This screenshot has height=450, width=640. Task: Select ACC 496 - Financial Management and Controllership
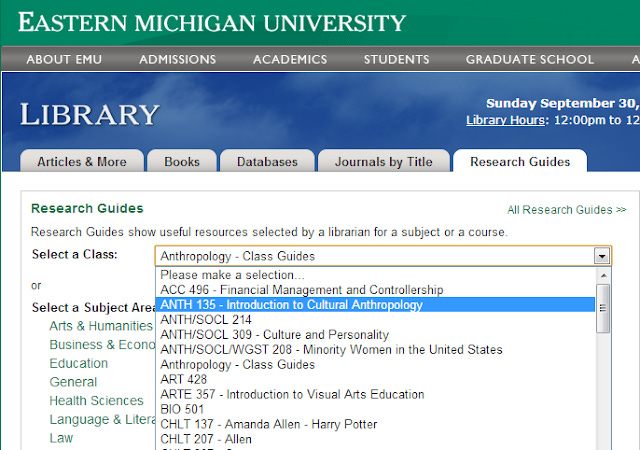point(375,290)
